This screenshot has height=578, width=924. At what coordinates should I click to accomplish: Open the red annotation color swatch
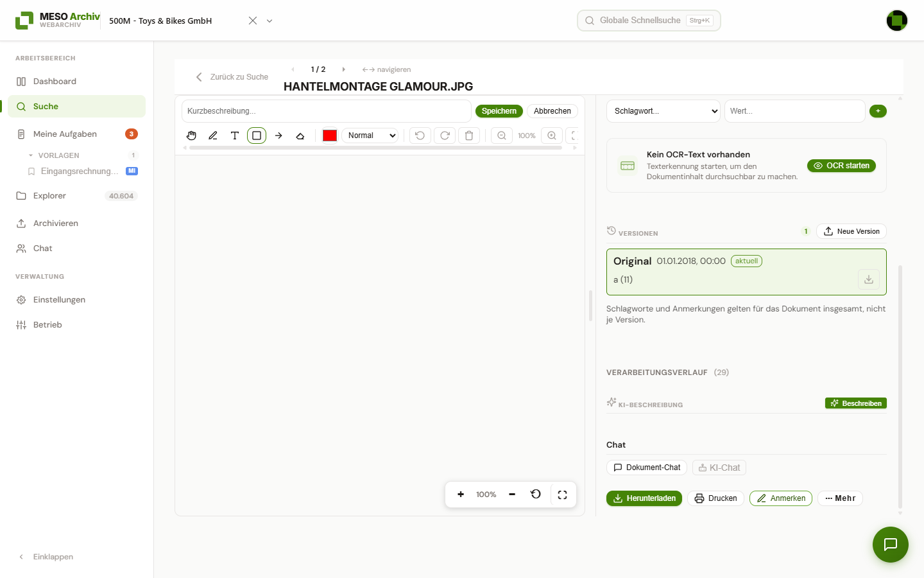point(330,136)
